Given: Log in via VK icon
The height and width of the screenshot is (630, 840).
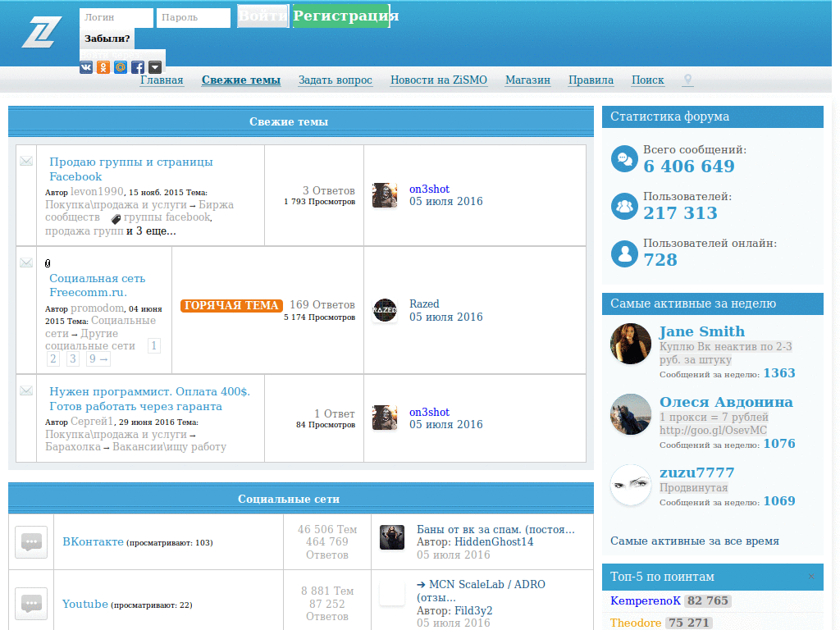Looking at the screenshot, I should click(x=86, y=67).
